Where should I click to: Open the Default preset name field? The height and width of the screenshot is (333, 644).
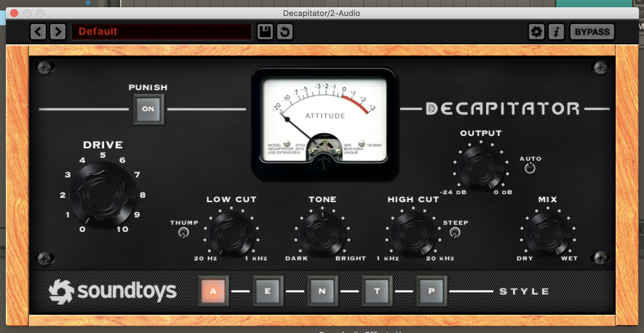[x=161, y=32]
